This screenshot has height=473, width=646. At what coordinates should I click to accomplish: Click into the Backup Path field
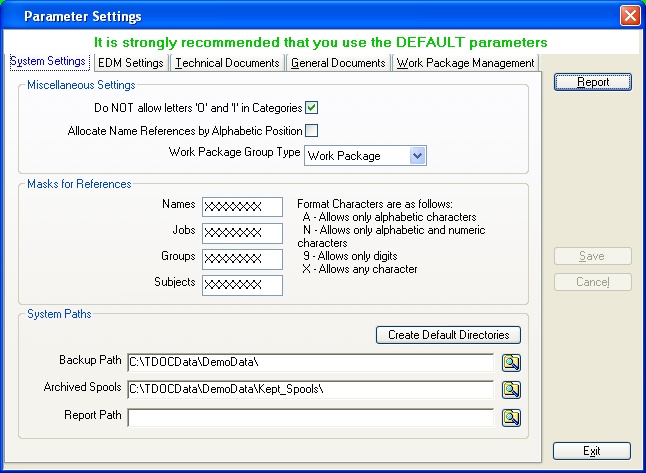[x=310, y=363]
